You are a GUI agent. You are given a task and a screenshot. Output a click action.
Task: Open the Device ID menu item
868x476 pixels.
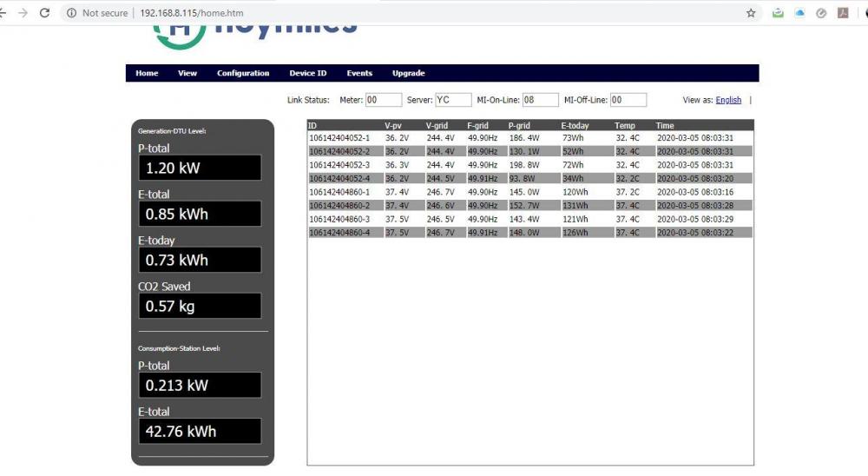pos(308,73)
